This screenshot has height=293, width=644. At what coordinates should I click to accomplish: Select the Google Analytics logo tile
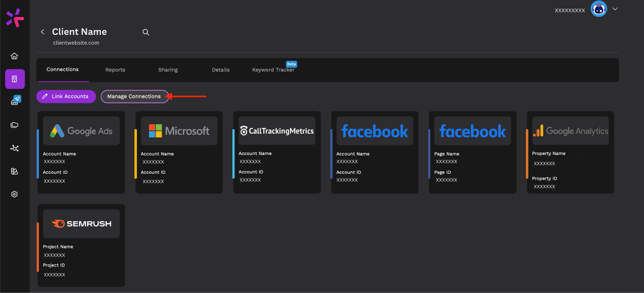(x=570, y=131)
